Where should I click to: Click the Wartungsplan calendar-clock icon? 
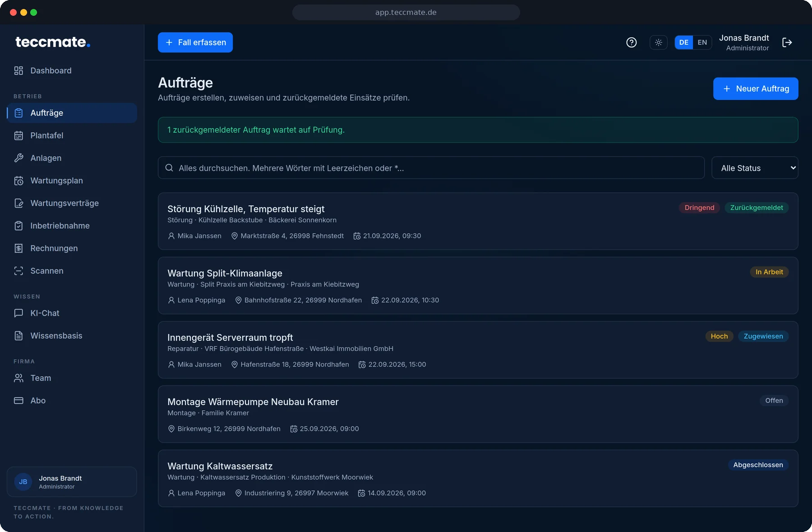(18, 180)
